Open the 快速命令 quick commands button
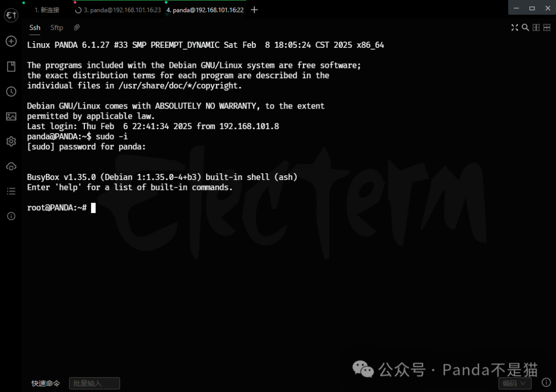The width and height of the screenshot is (556, 392). (x=46, y=383)
